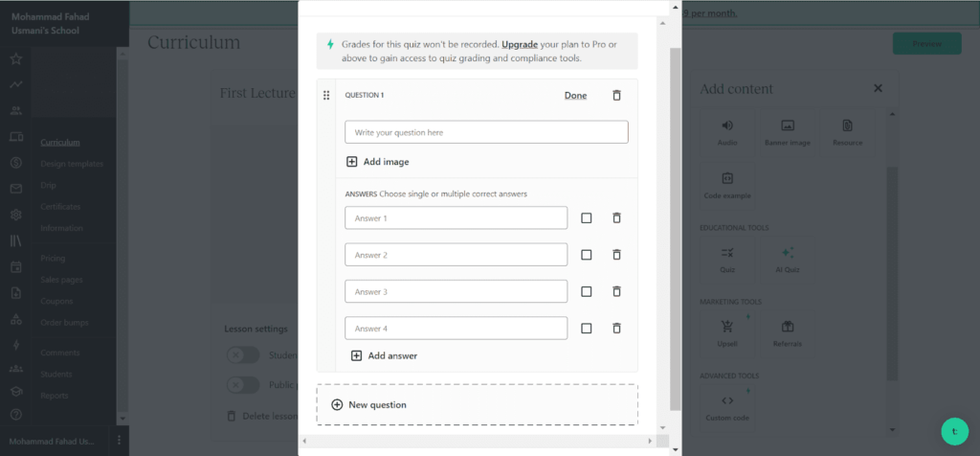Close the Add content panel
Viewport: 980px width, 456px height.
pyautogui.click(x=879, y=88)
